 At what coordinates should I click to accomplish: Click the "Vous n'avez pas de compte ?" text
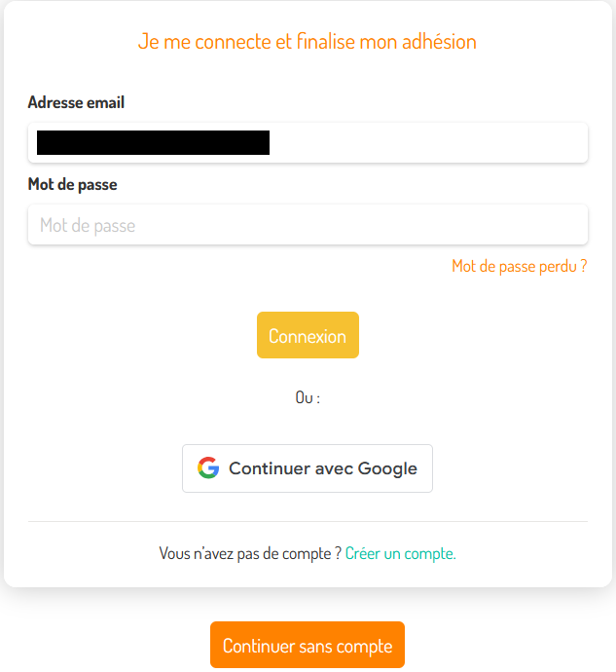point(250,553)
